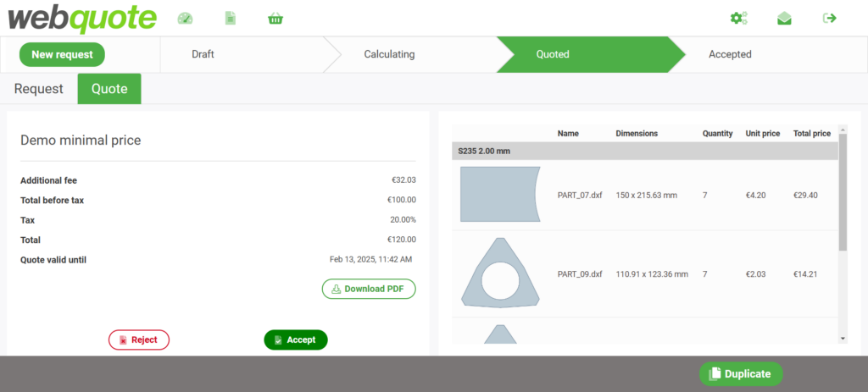Screen dimensions: 868x392
Task: Open the messages envelope icon
Action: coord(784,19)
